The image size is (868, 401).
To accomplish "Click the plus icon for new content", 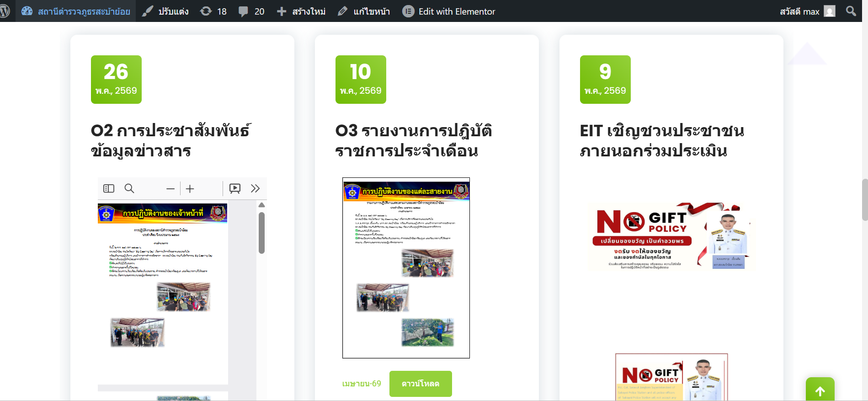I will pos(282,11).
